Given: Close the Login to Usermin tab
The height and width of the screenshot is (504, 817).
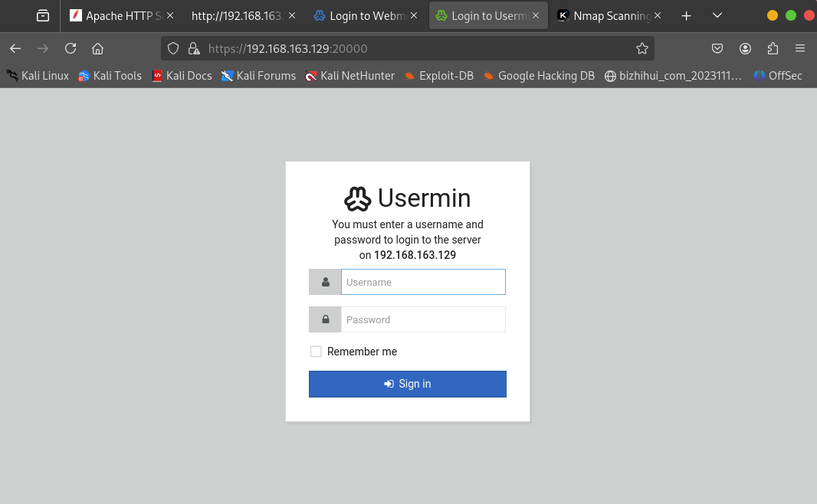Looking at the screenshot, I should 536,15.
